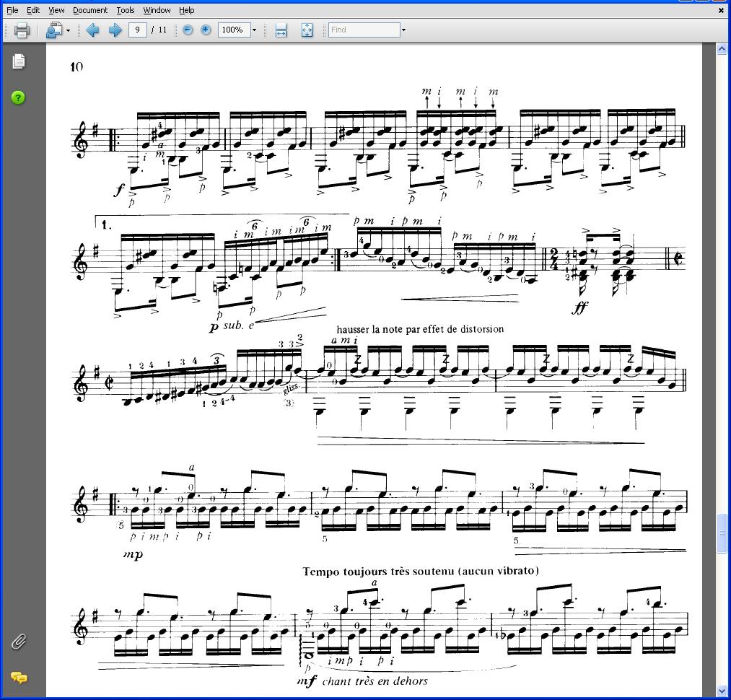Select Fit Width scrolling mode icon
Viewport: 731px width, 700px height.
tap(281, 30)
